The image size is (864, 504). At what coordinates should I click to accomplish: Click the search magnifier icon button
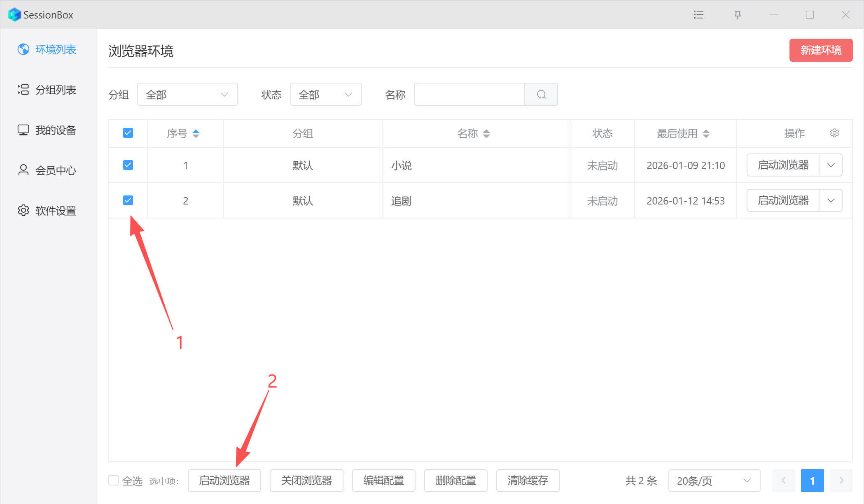(x=541, y=95)
